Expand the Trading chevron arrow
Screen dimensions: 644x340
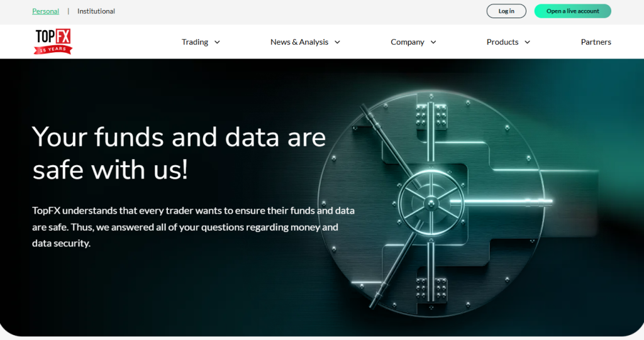[x=217, y=42]
